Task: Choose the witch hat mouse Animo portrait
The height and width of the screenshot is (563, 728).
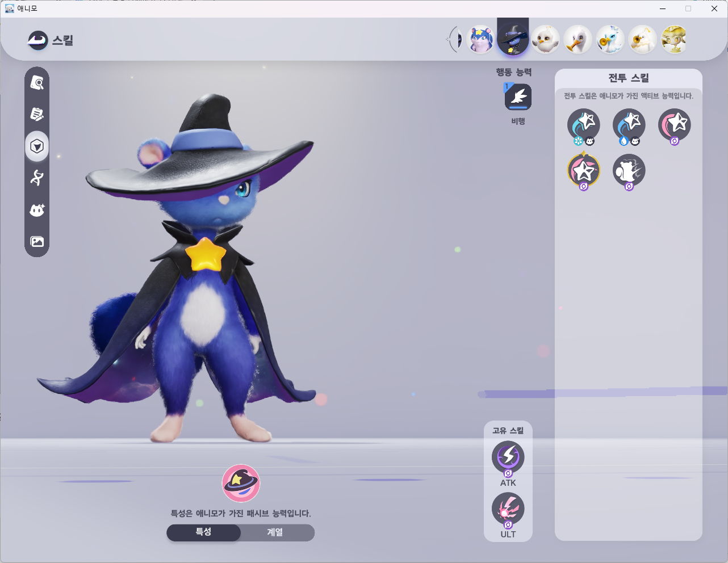Action: pos(513,40)
